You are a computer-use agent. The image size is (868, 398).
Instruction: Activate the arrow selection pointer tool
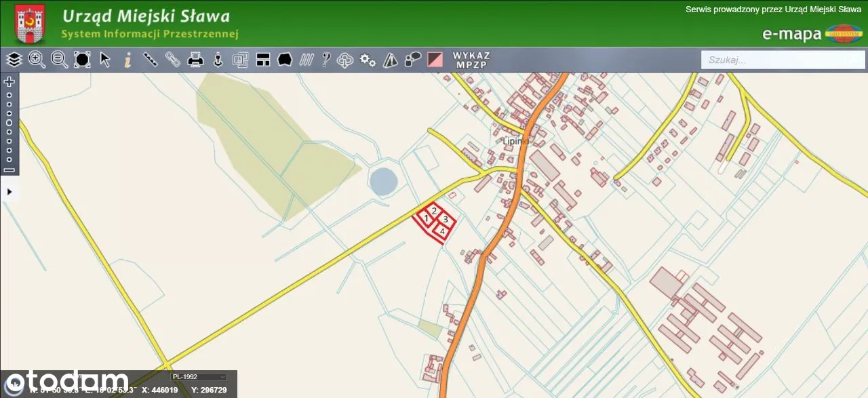coord(105,60)
